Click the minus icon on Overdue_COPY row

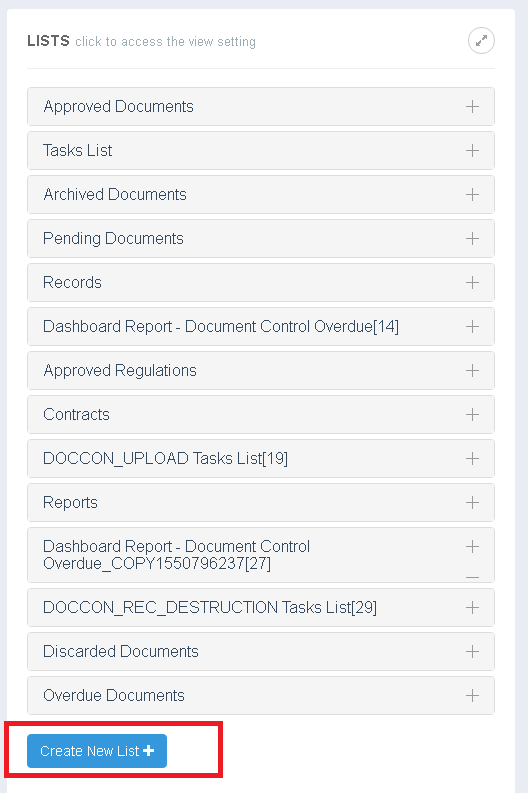(x=472, y=577)
